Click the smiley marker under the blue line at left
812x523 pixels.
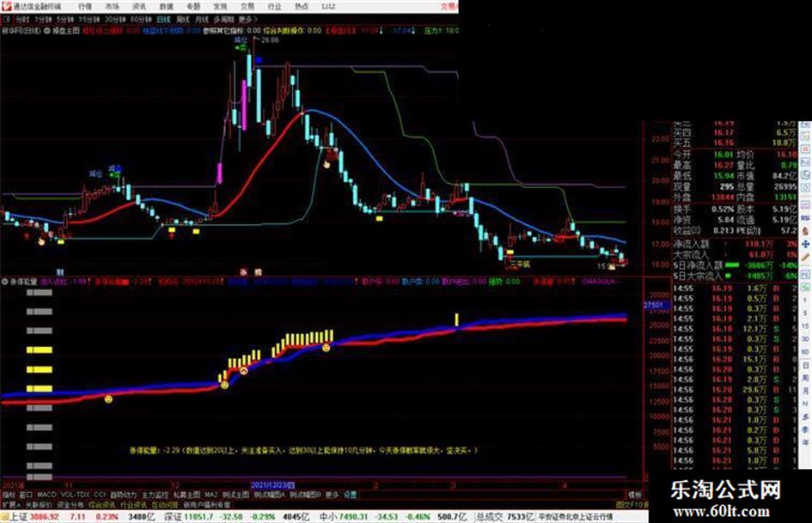[x=108, y=399]
